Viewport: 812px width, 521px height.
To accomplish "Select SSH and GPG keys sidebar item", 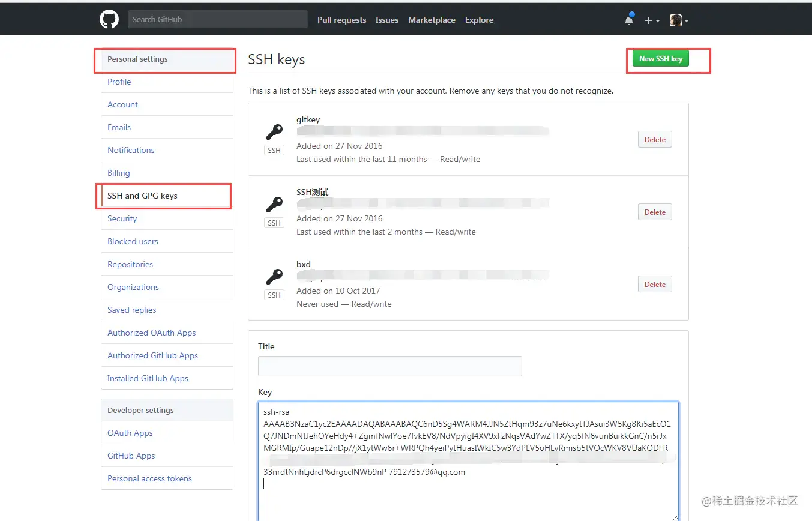I will point(167,196).
